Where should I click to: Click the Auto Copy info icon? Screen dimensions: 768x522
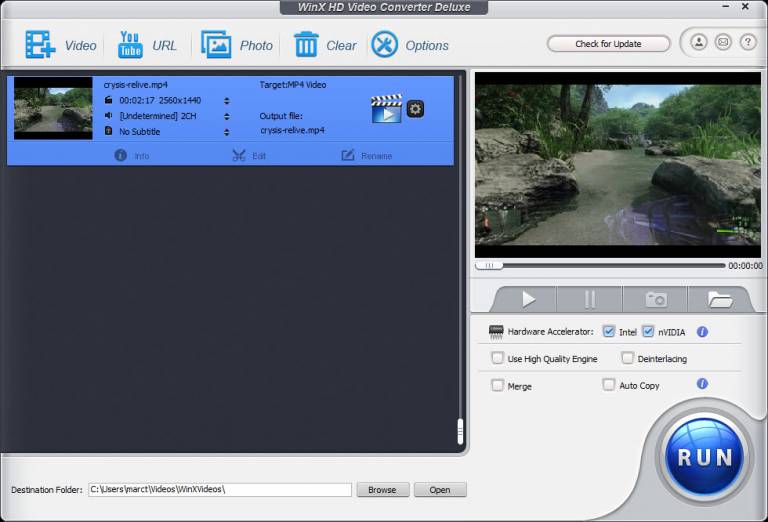point(702,384)
